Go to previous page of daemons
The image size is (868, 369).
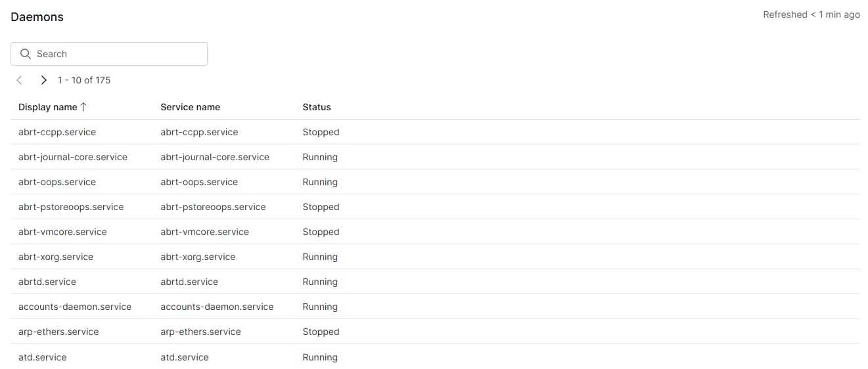tap(20, 80)
